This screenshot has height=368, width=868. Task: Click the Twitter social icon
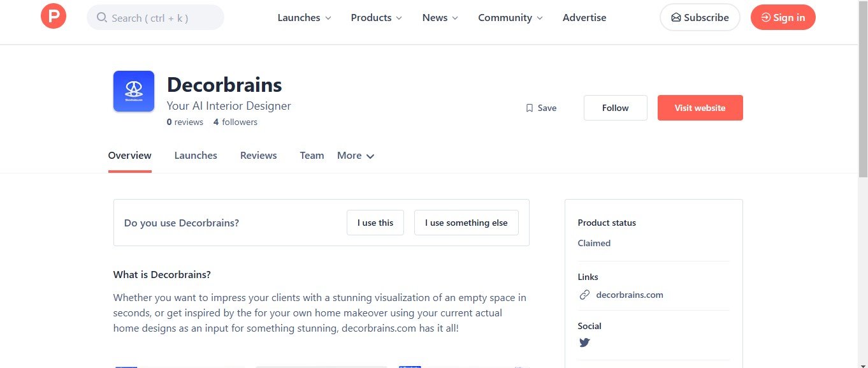[x=584, y=342]
